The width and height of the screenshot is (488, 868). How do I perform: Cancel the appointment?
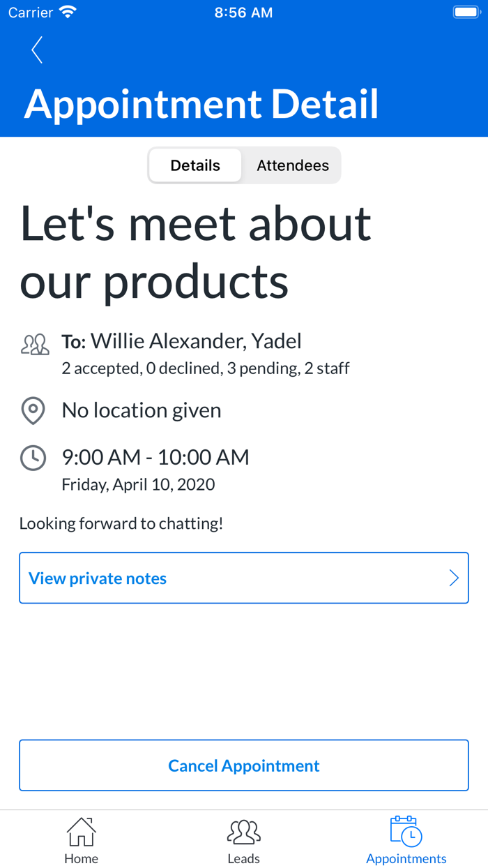click(x=243, y=765)
